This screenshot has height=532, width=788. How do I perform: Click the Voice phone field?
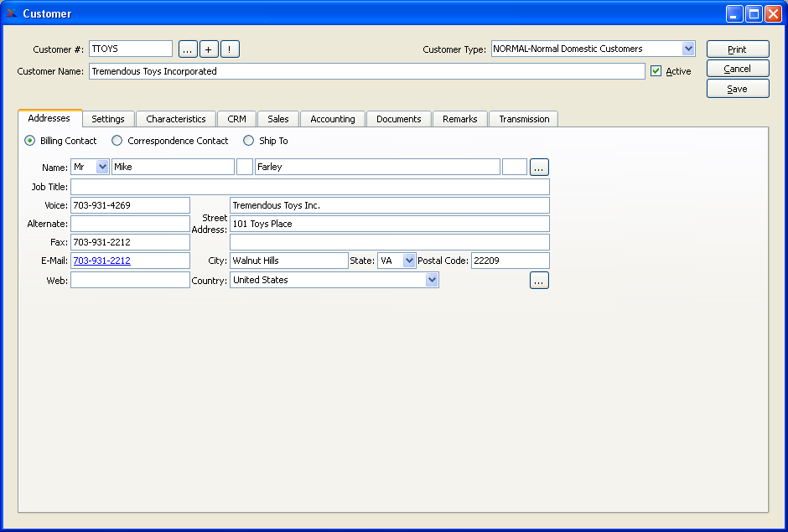pos(130,205)
